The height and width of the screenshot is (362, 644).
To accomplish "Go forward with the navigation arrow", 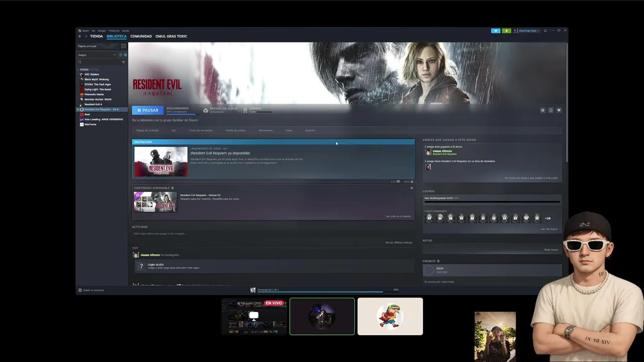I will 86,36.
